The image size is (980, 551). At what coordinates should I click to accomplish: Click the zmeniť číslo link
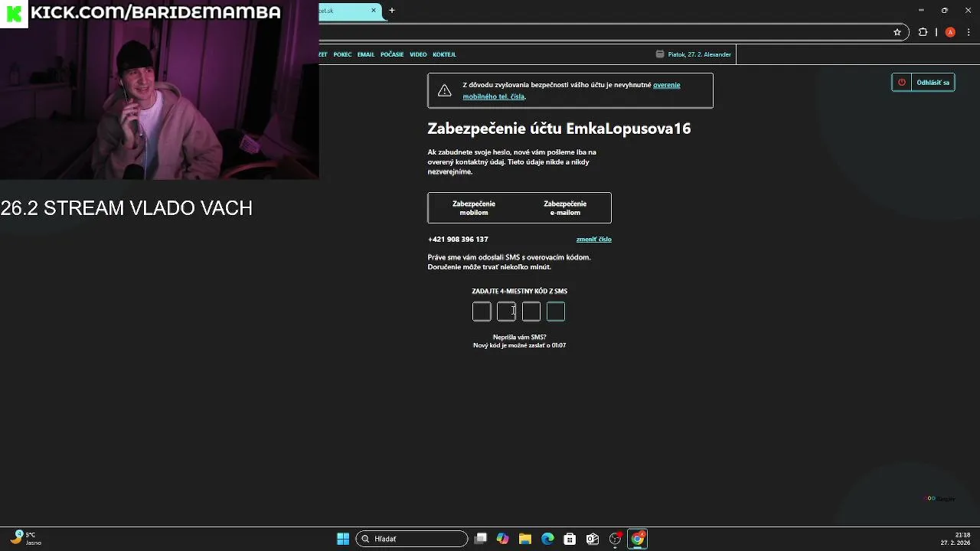(594, 240)
